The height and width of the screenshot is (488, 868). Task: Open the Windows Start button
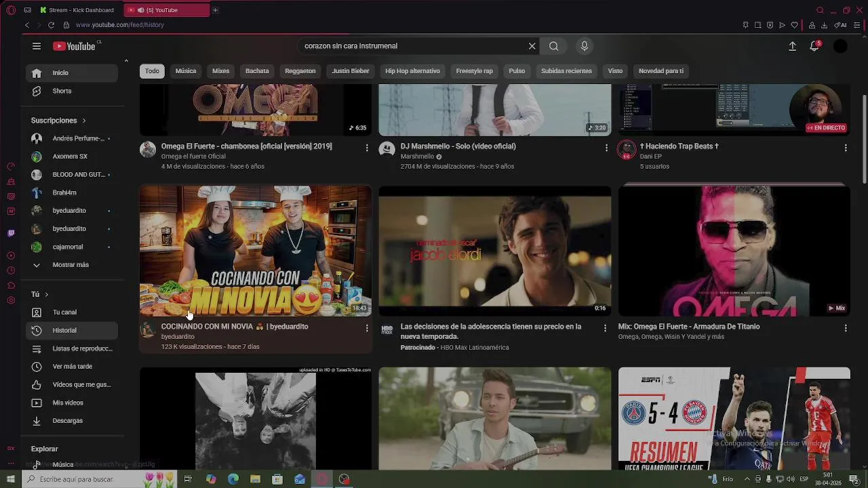(x=11, y=479)
